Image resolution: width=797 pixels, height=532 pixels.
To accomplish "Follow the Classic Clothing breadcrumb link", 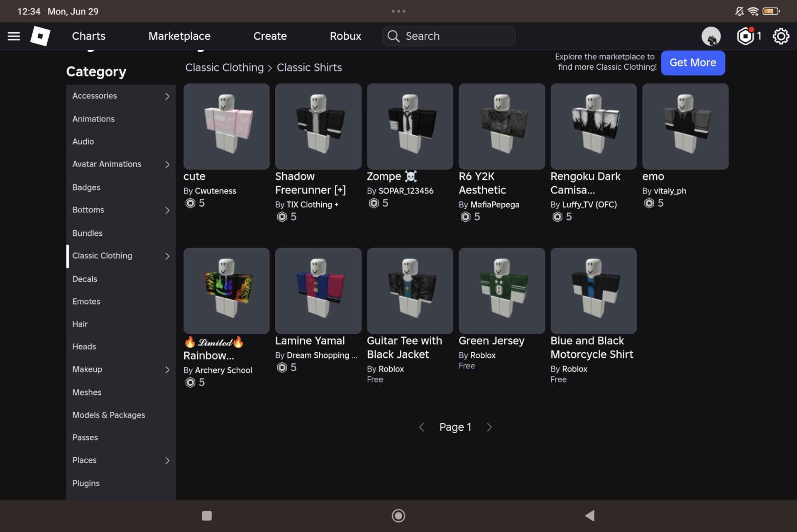I will pyautogui.click(x=225, y=68).
